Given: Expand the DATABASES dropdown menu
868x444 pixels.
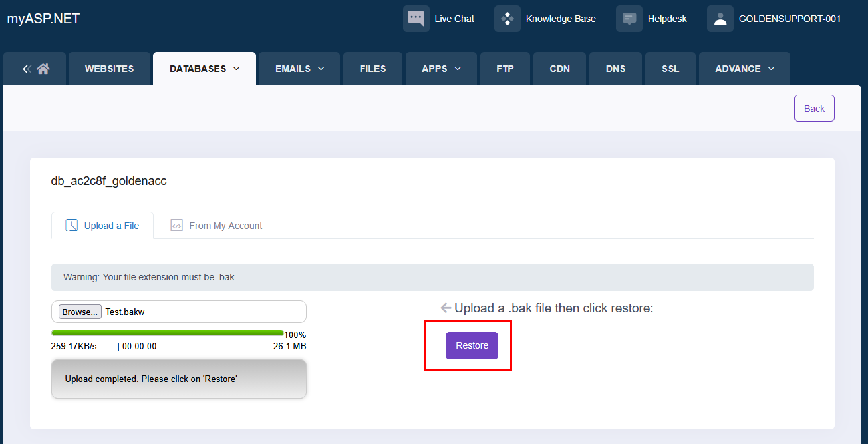Looking at the screenshot, I should tap(204, 69).
